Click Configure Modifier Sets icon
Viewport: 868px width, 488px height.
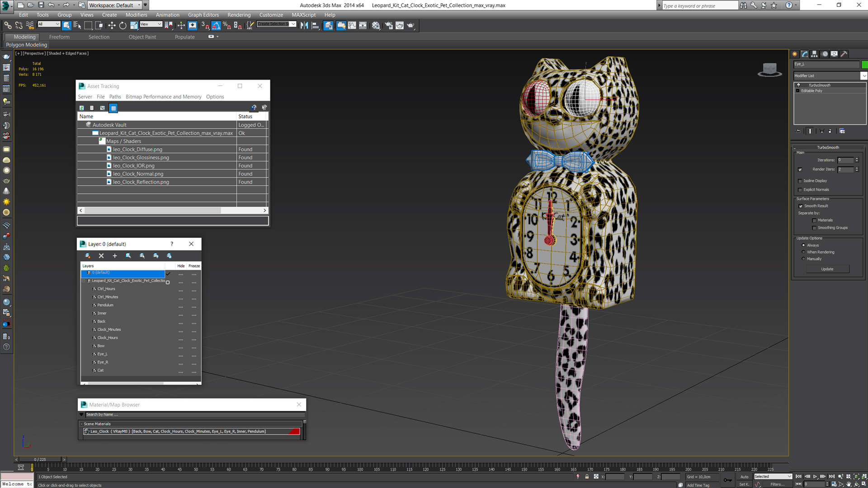pos(842,131)
